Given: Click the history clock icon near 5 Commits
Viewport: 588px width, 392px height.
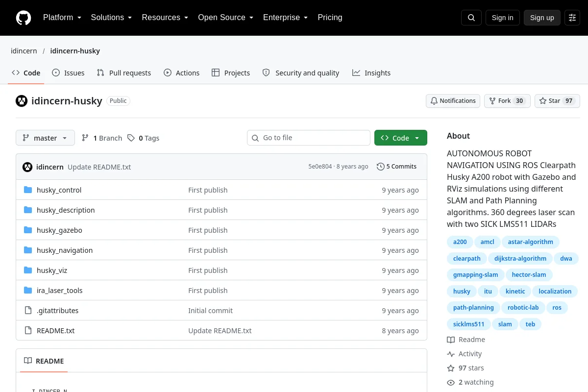Looking at the screenshot, I should pyautogui.click(x=380, y=167).
